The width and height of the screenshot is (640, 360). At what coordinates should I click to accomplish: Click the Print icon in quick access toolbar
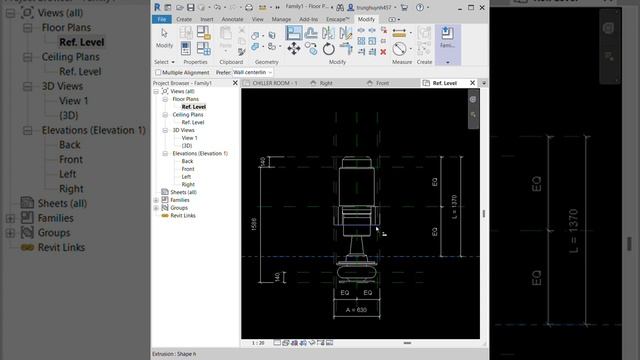[x=249, y=7]
